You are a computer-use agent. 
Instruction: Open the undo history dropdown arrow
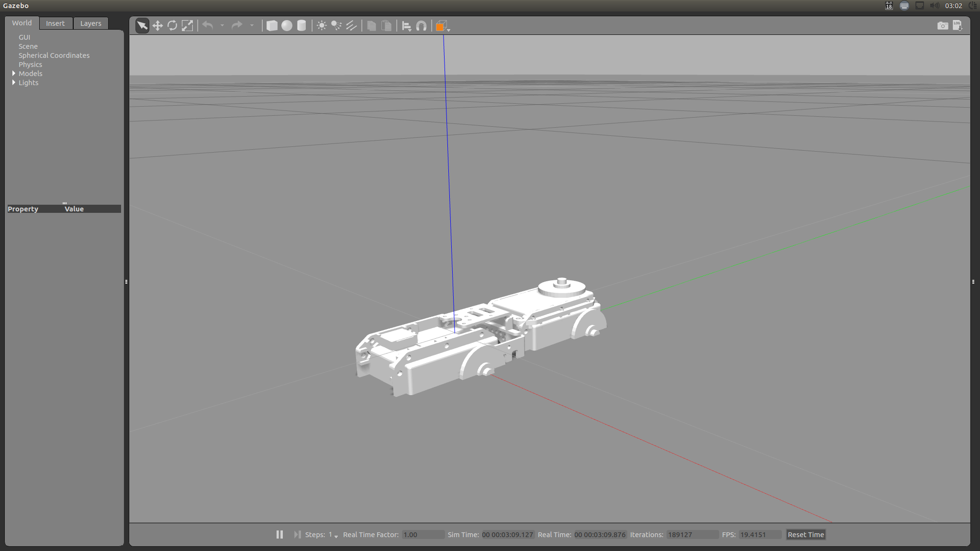tap(222, 25)
